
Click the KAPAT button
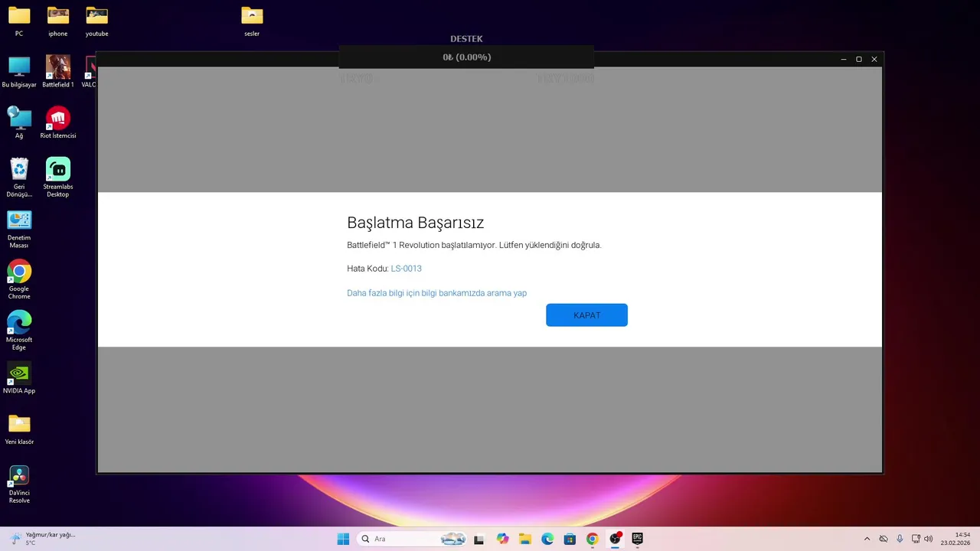[x=586, y=315]
